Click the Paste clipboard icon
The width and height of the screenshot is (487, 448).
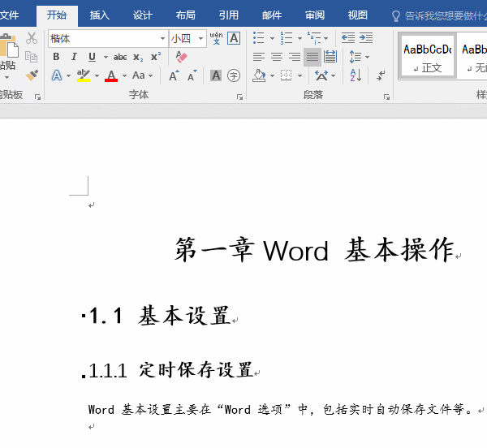pyautogui.click(x=9, y=46)
